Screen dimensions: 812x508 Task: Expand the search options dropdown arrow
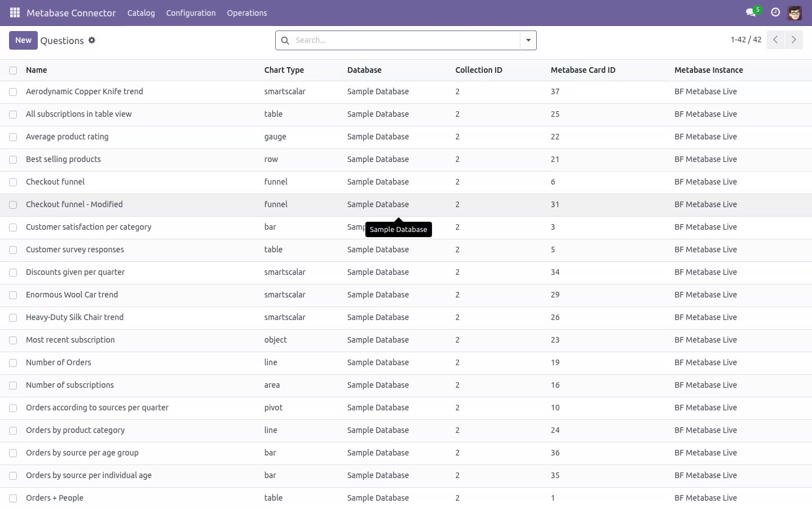tap(528, 40)
